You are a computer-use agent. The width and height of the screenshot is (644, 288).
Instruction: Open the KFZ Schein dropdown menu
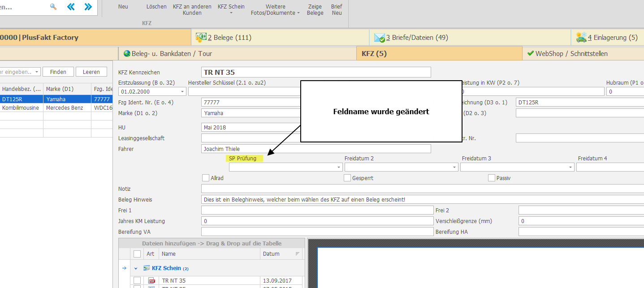click(x=231, y=10)
